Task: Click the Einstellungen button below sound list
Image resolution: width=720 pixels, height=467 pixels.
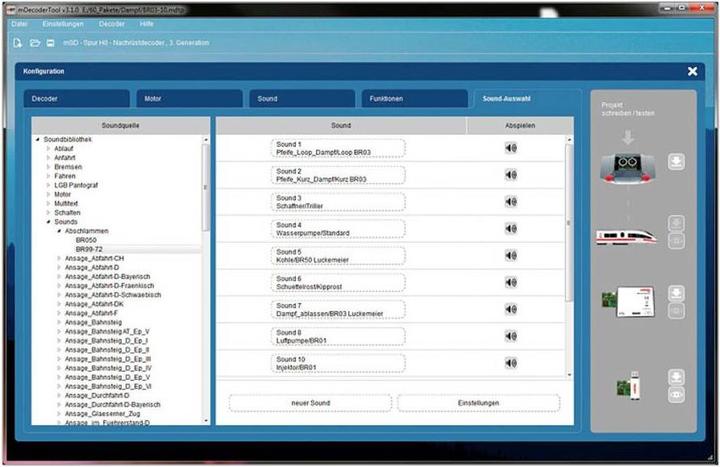Action: pyautogui.click(x=478, y=403)
